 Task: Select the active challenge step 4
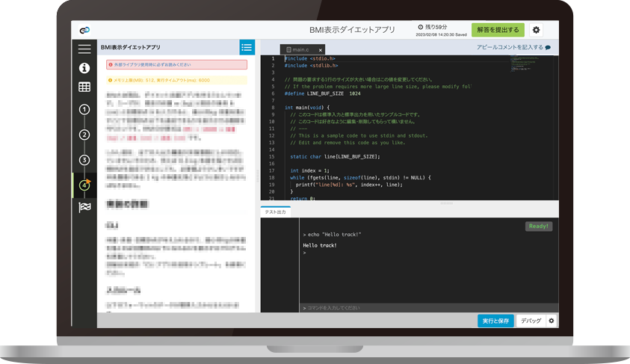point(84,185)
